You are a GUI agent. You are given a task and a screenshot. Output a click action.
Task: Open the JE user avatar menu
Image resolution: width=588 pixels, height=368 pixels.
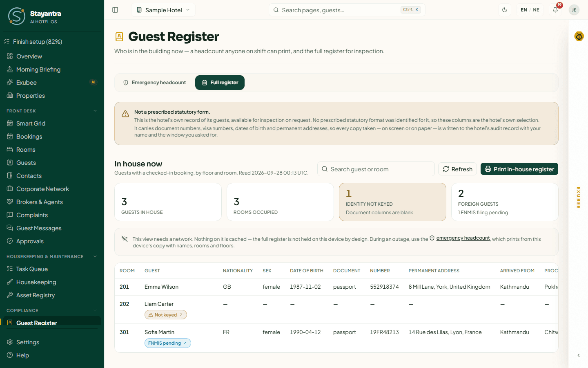pos(574,10)
